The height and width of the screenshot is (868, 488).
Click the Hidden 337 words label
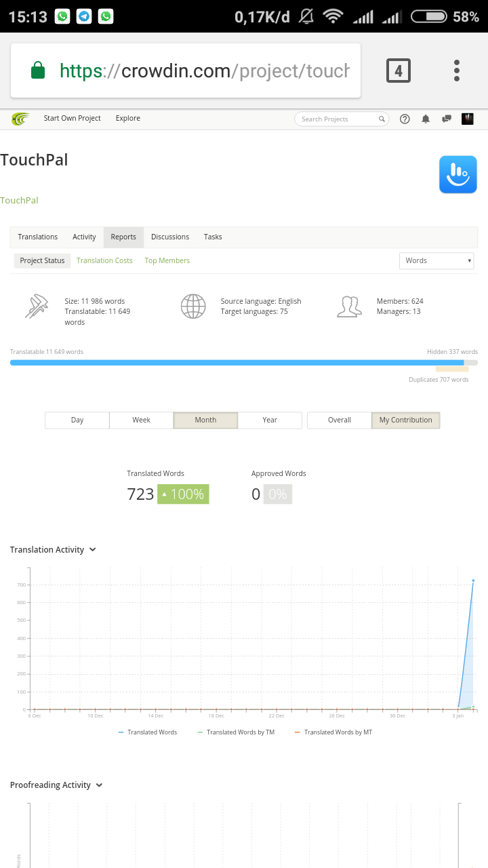tap(452, 352)
